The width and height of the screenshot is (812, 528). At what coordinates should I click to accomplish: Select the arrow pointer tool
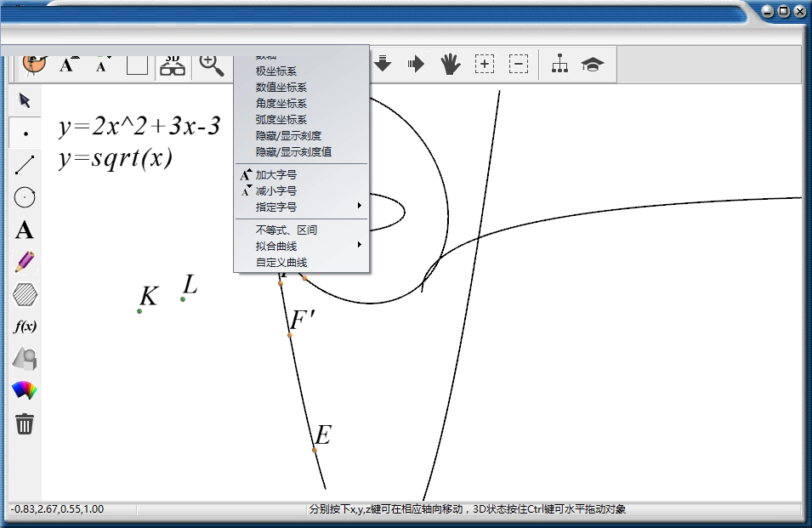coord(25,101)
